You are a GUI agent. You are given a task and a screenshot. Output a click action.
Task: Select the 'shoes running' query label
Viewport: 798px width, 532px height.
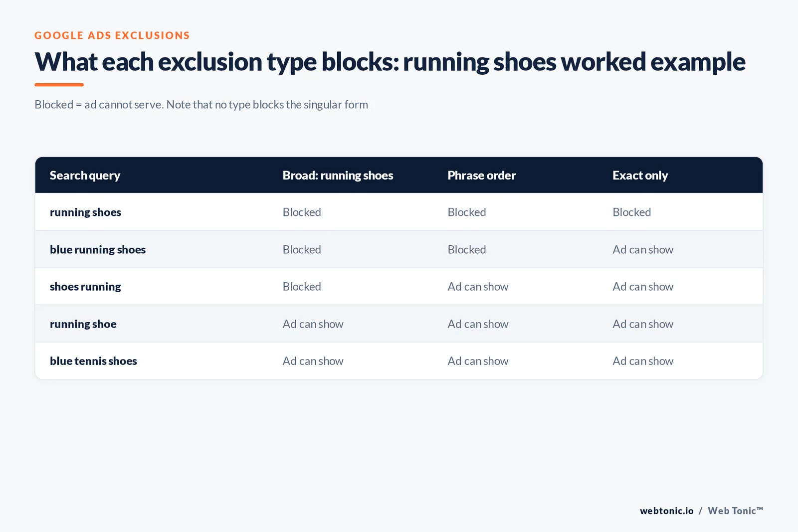[x=85, y=287]
